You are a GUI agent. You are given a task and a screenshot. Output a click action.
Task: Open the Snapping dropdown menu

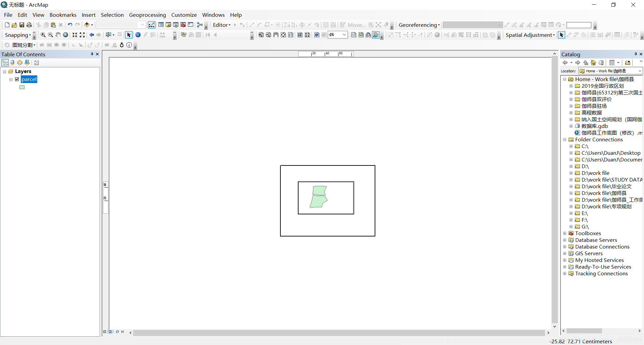tap(18, 35)
